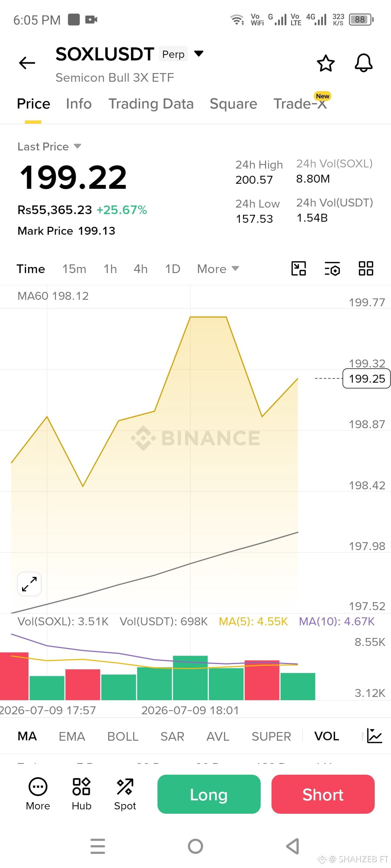Viewport: 391px width, 868px height.
Task: Open the Last Price dropdown
Action: point(49,146)
